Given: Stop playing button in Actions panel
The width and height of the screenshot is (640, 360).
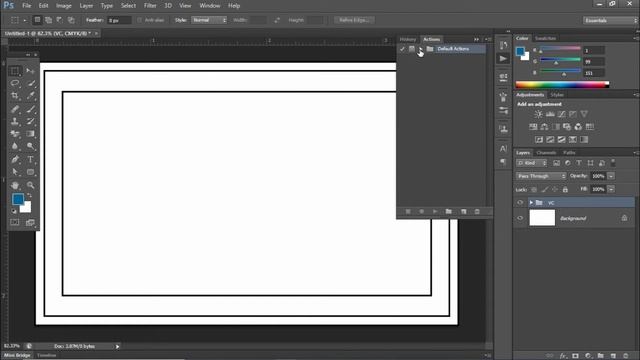Looking at the screenshot, I should point(408,211).
